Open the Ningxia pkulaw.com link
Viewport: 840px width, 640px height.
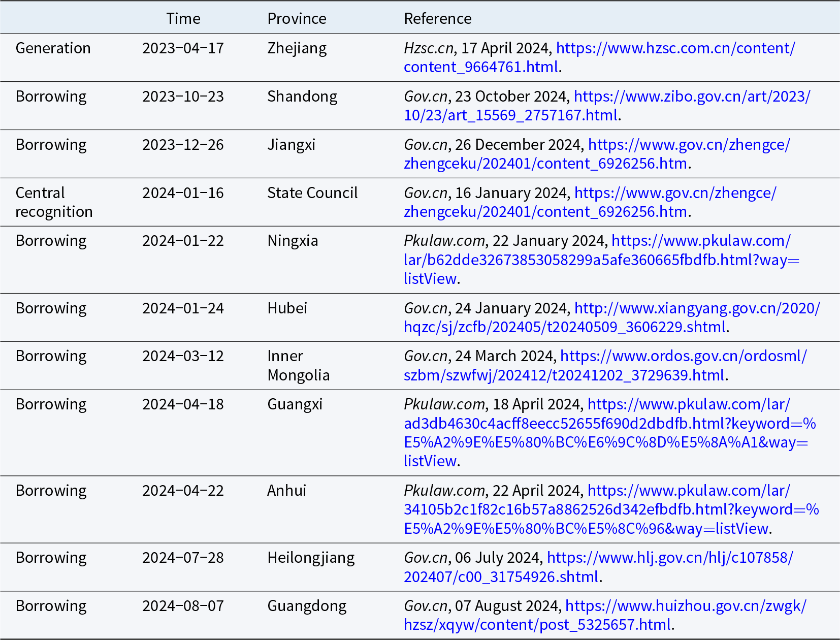click(601, 260)
